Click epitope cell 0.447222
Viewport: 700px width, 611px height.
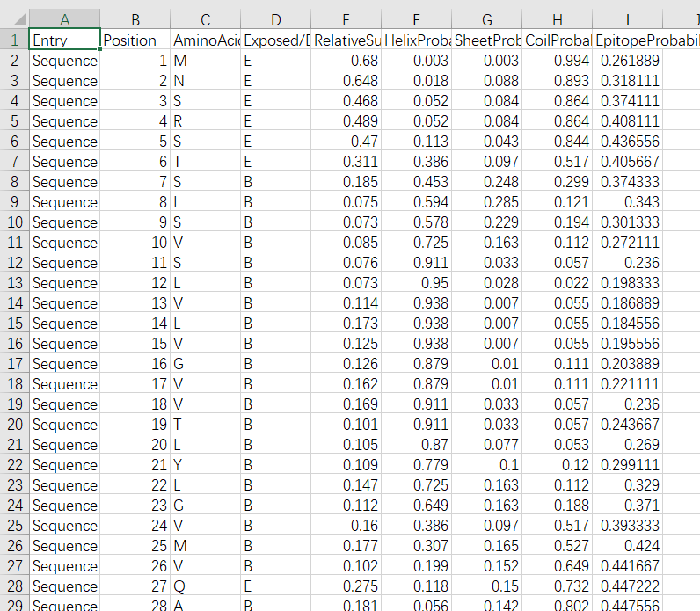point(627,586)
